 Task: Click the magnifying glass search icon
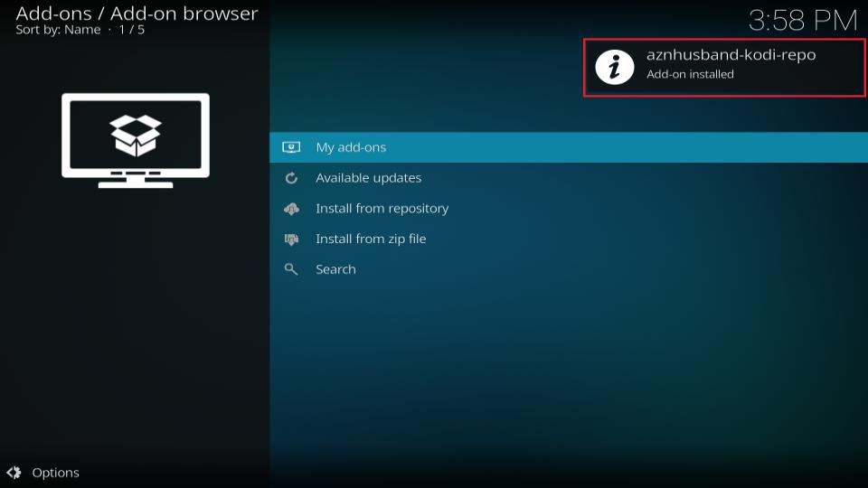click(x=291, y=269)
